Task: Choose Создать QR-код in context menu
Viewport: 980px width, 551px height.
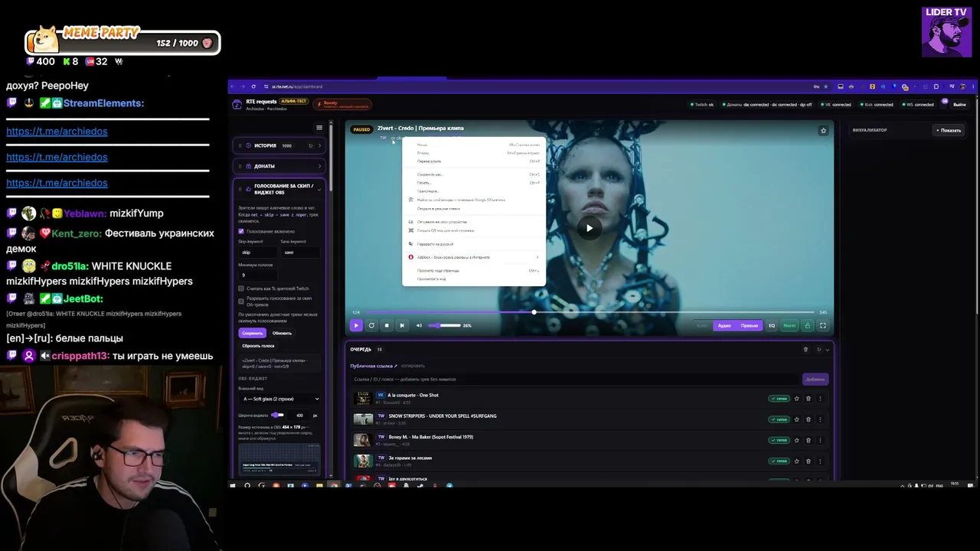Action: point(474,230)
